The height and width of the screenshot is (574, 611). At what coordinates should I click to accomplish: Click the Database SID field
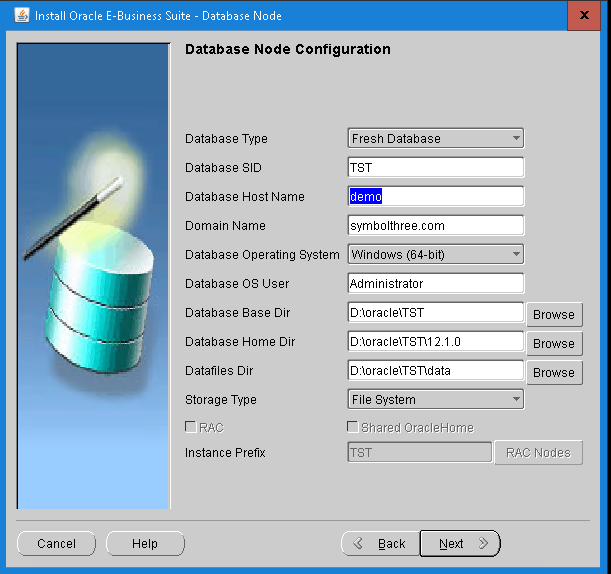click(x=435, y=167)
